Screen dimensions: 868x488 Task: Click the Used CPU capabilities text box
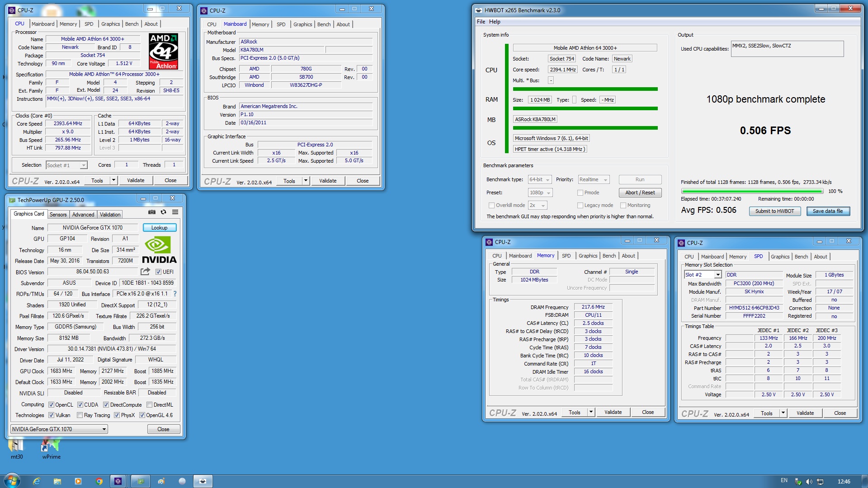[787, 49]
